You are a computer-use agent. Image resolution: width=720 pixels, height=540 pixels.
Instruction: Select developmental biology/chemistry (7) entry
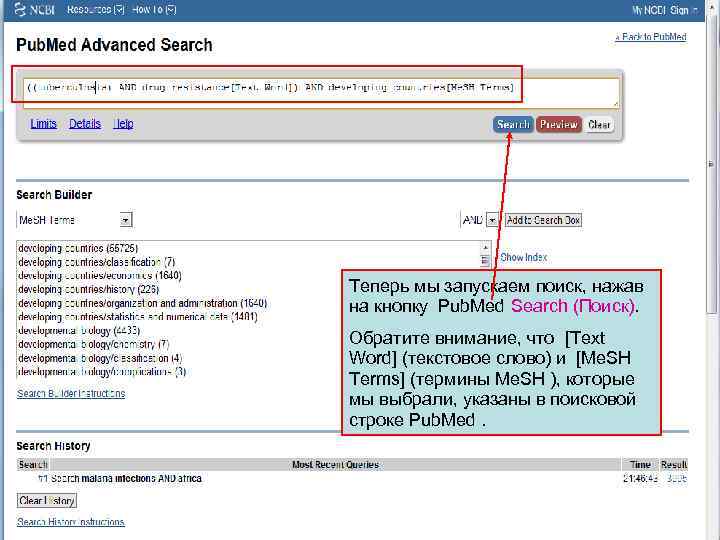94,344
